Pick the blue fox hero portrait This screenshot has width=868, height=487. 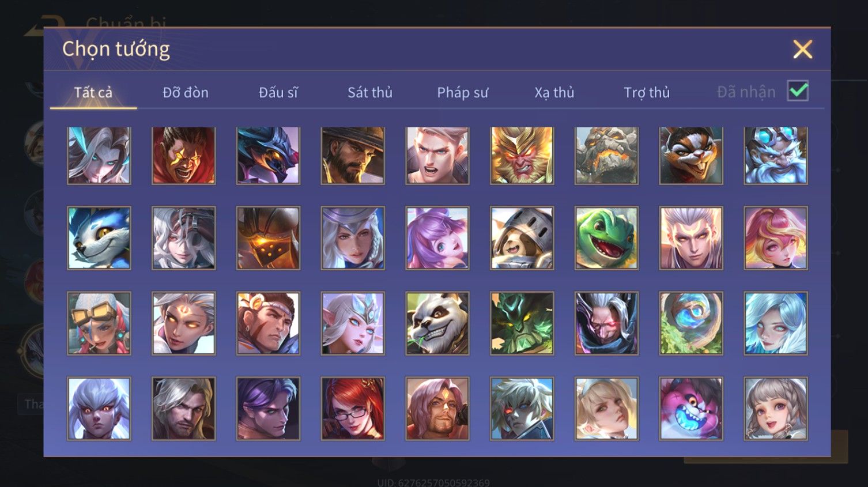point(99,238)
